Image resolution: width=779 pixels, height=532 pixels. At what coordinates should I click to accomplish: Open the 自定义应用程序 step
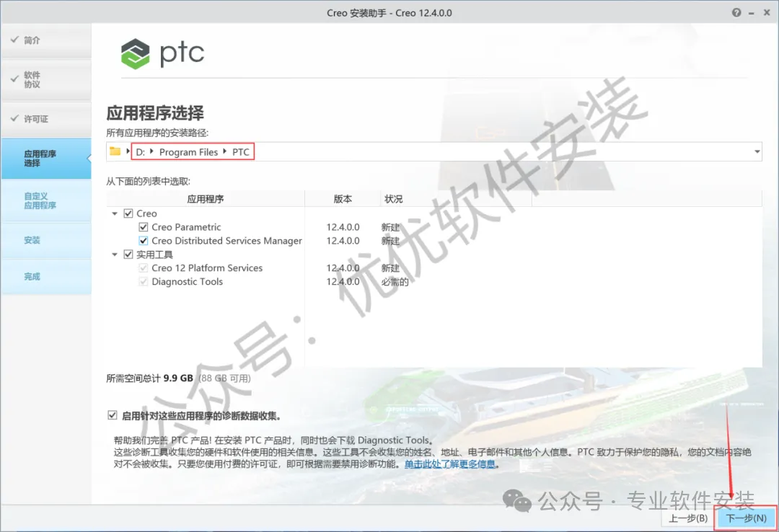(46, 200)
